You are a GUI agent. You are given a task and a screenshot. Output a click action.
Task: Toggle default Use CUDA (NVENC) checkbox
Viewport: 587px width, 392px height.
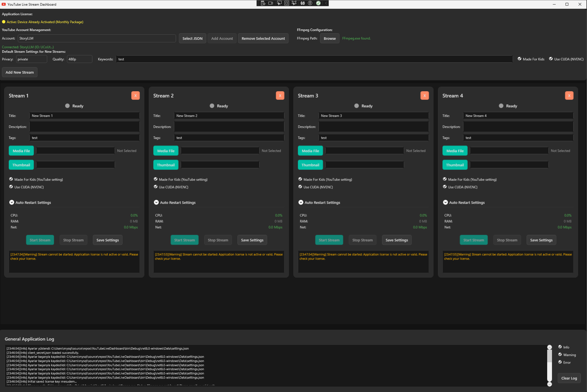coord(551,59)
